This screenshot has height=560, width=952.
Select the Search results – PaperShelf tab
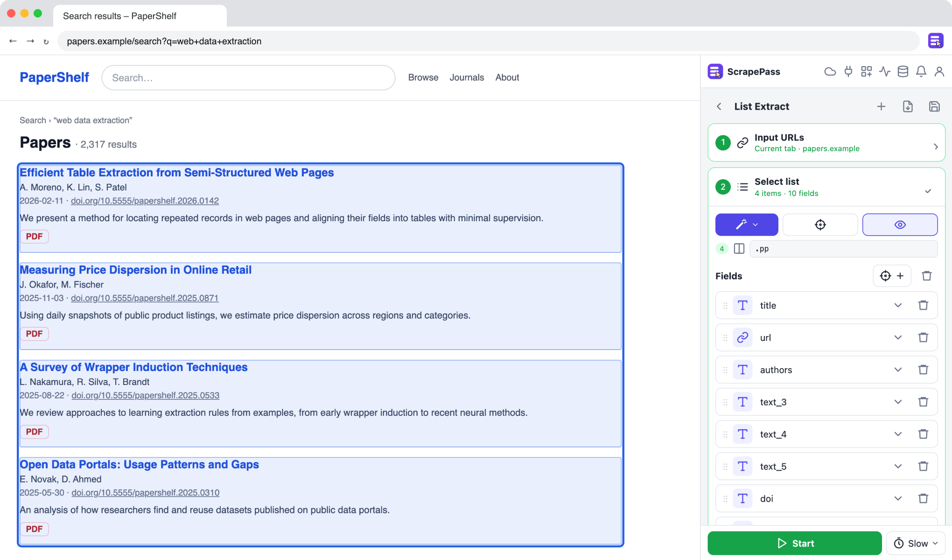[140, 16]
